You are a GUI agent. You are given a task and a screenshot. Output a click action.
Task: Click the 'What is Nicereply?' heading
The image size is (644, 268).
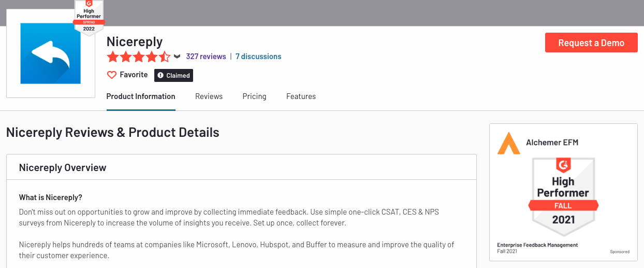51,198
